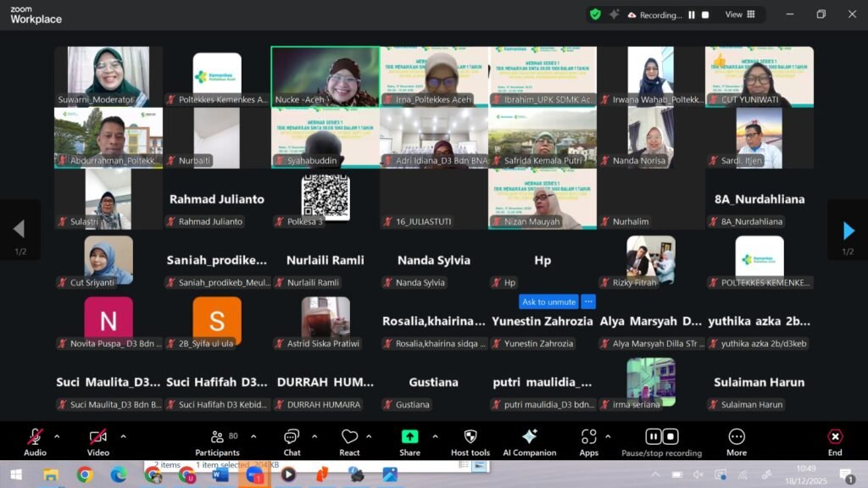Click the Ask to unmute button
The image size is (868, 488).
[548, 302]
